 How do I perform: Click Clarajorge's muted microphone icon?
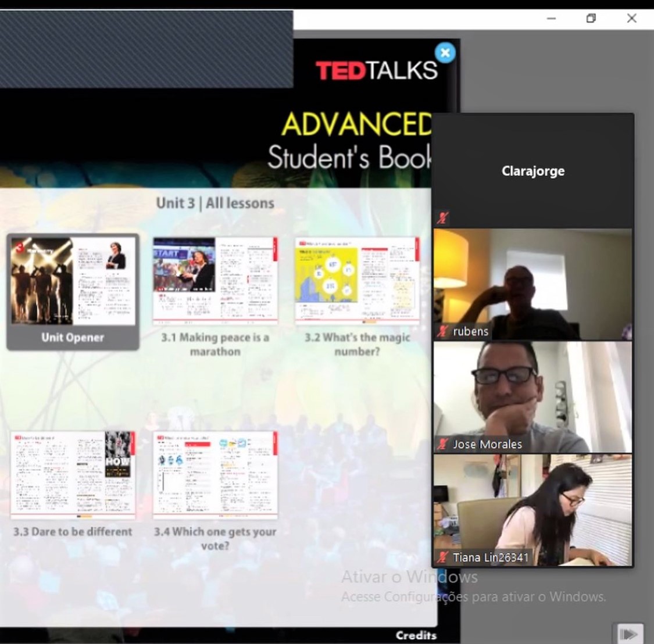(x=442, y=218)
